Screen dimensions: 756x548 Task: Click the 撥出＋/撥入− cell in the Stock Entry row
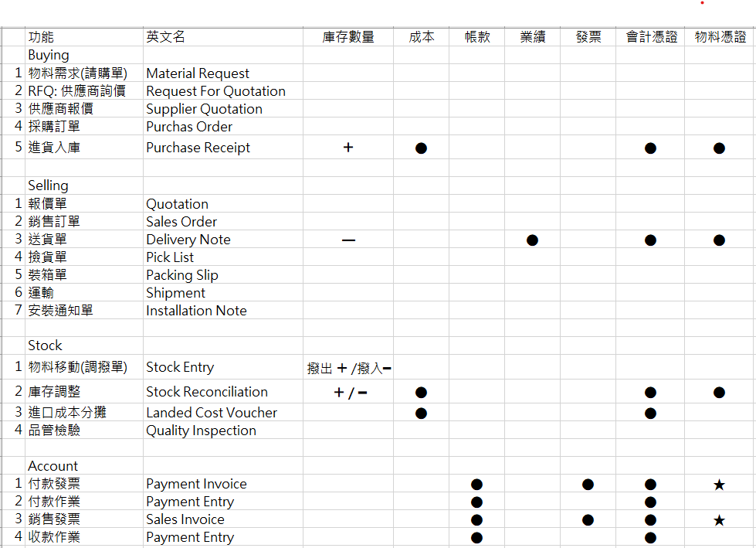349,368
